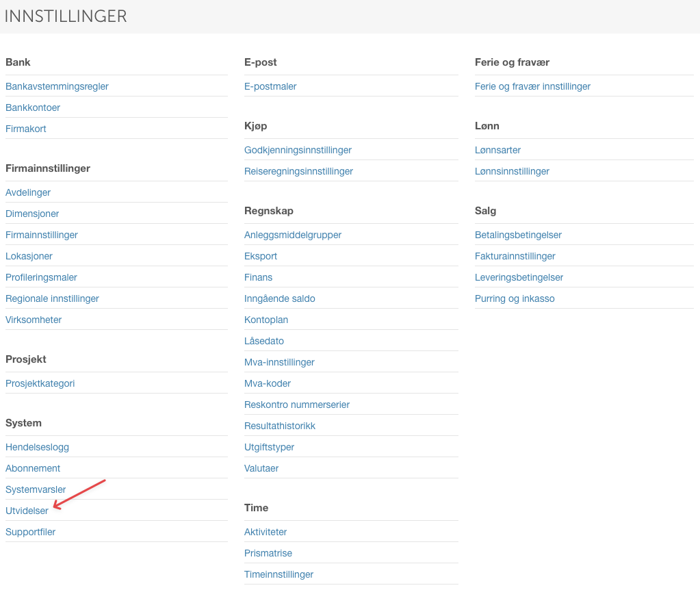Click the Dimensjoner link

pos(32,214)
